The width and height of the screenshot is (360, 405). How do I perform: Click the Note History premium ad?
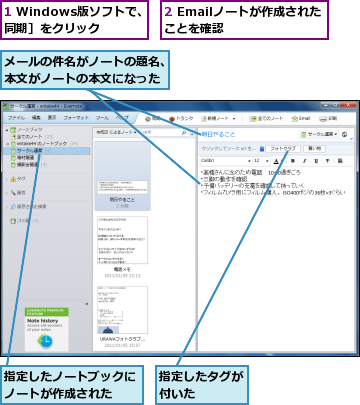pos(47,329)
